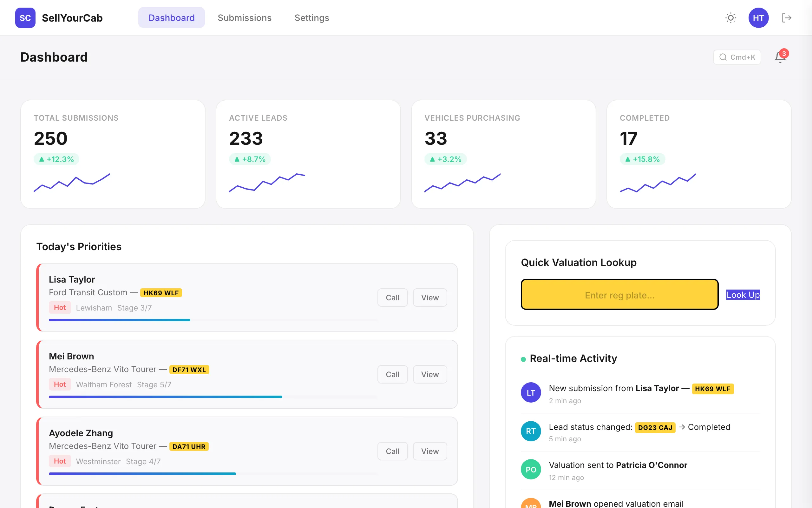
Task: Click Lisa Taylor's stage progress bar
Action: click(213, 320)
